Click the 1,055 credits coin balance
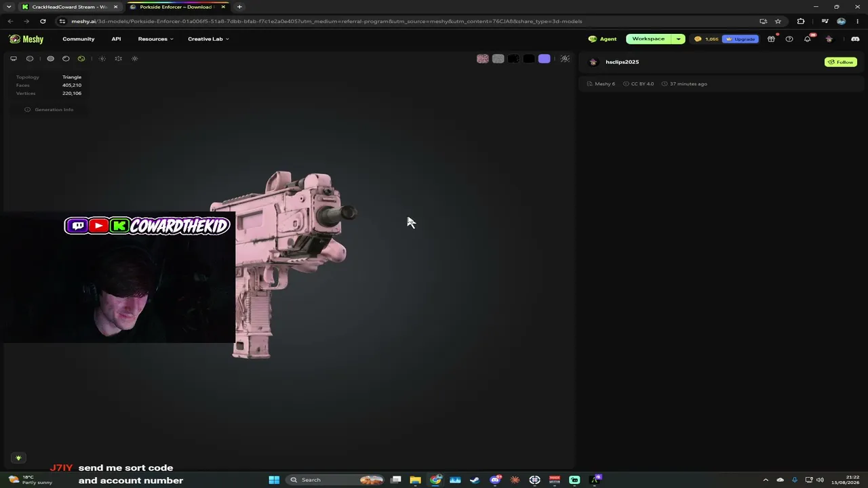The height and width of the screenshot is (488, 868). point(707,39)
